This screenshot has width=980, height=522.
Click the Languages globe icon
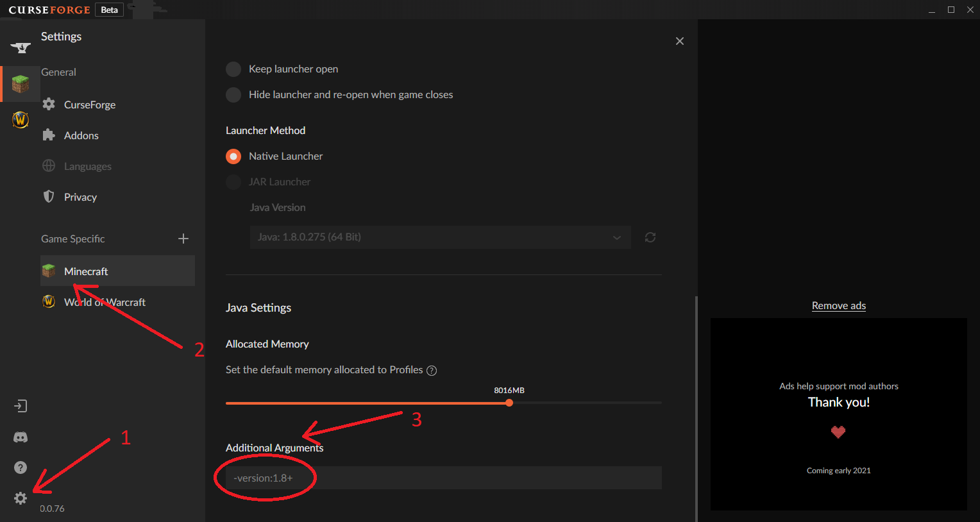pos(49,165)
